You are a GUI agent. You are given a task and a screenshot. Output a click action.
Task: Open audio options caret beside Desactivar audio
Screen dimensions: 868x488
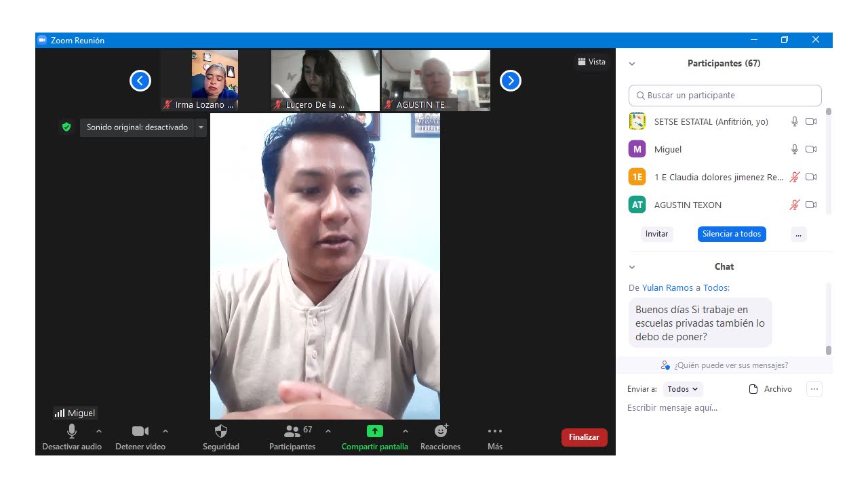99,431
